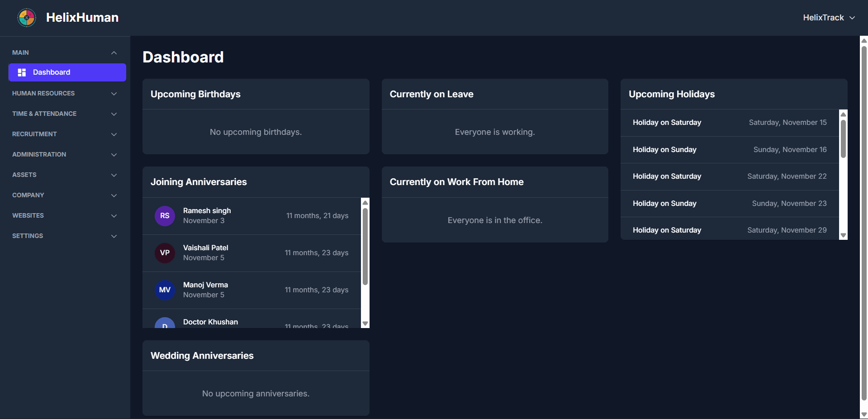Click the Sunday, November 16 holiday date
The height and width of the screenshot is (419, 868).
click(790, 150)
